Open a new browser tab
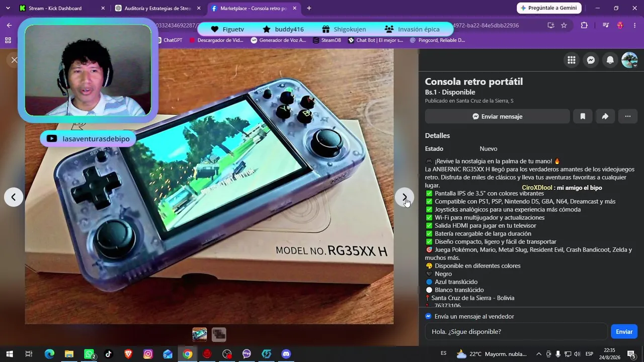 pyautogui.click(x=309, y=8)
